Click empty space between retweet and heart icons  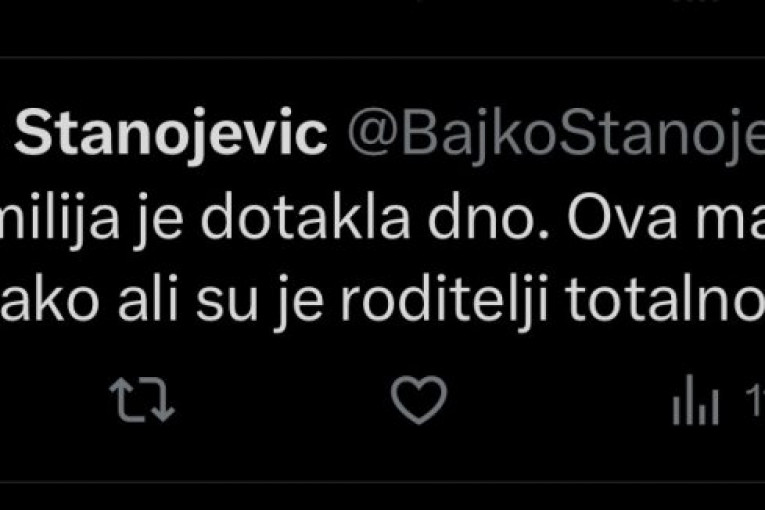point(280,400)
